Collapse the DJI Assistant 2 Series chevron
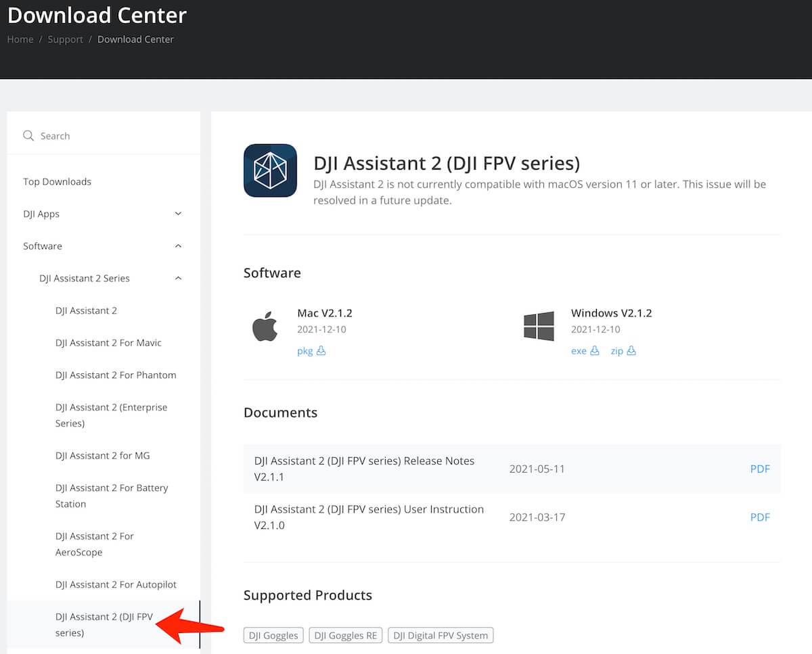Image resolution: width=812 pixels, height=654 pixels. pos(178,279)
